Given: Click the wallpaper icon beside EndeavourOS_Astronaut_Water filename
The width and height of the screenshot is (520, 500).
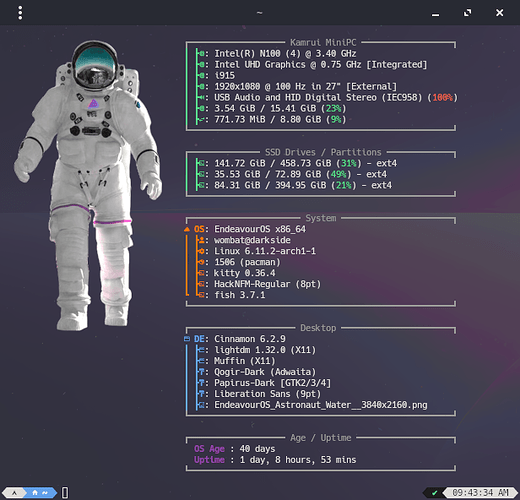Looking at the screenshot, I should (x=202, y=405).
